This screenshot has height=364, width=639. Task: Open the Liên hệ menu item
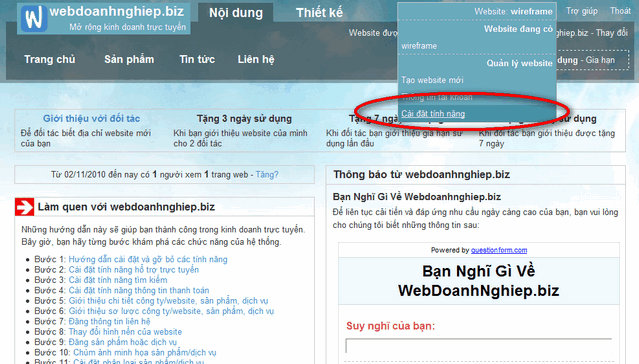(x=256, y=60)
